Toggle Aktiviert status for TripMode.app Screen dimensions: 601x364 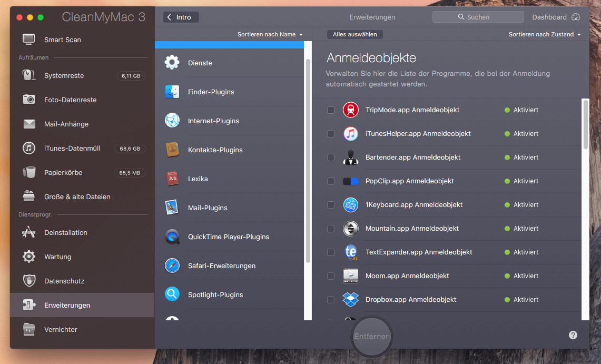pos(521,110)
